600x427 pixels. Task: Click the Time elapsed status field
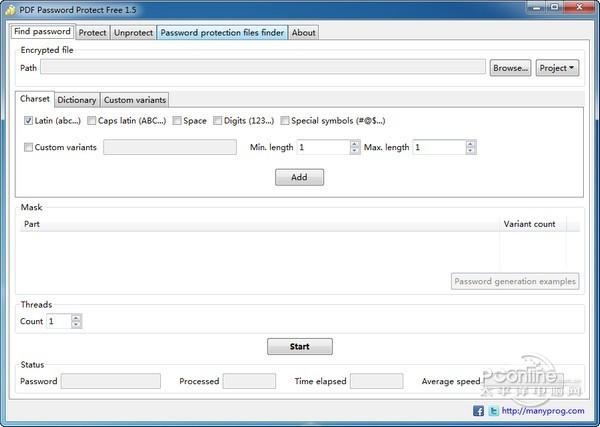[x=377, y=381]
